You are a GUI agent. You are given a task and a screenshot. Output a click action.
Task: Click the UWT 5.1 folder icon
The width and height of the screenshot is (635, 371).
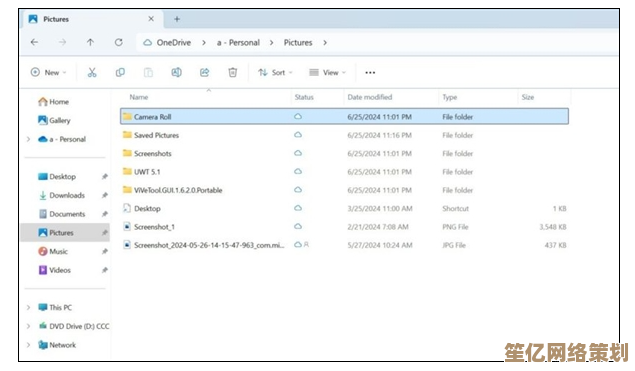click(x=127, y=171)
